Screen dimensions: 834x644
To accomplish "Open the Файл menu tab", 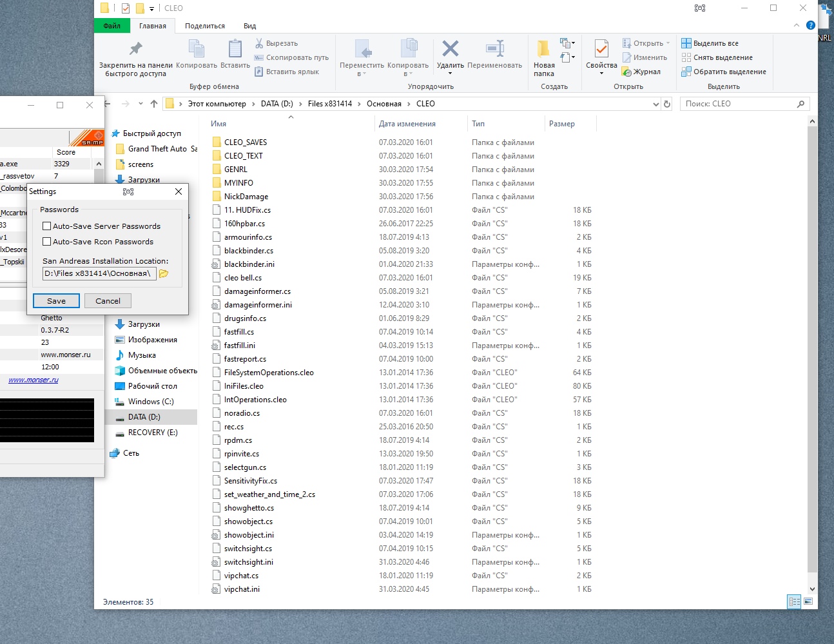I will click(112, 26).
